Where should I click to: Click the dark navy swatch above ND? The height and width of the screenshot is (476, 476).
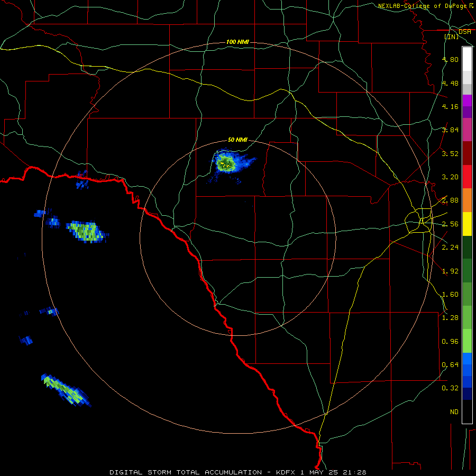(x=467, y=394)
